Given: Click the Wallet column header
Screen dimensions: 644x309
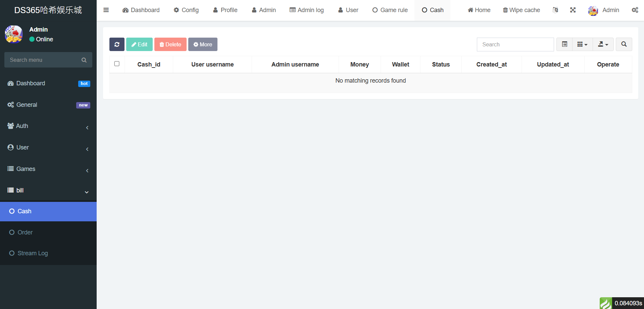Looking at the screenshot, I should point(401,64).
